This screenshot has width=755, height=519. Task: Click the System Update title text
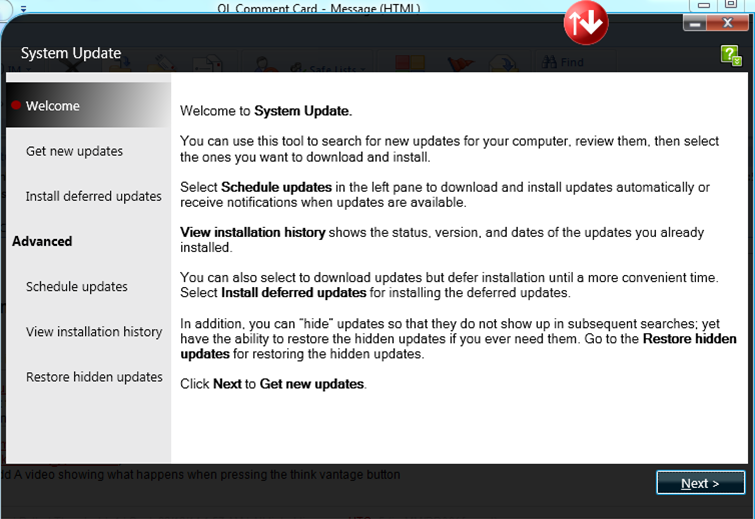(71, 53)
